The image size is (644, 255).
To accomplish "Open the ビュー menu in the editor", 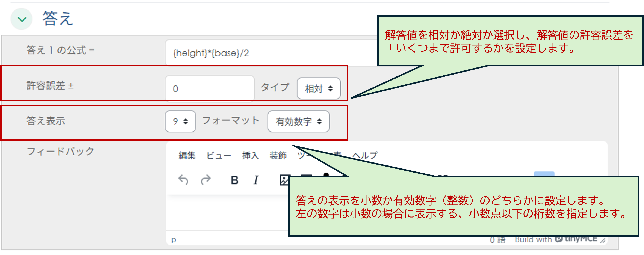I will point(219,155).
